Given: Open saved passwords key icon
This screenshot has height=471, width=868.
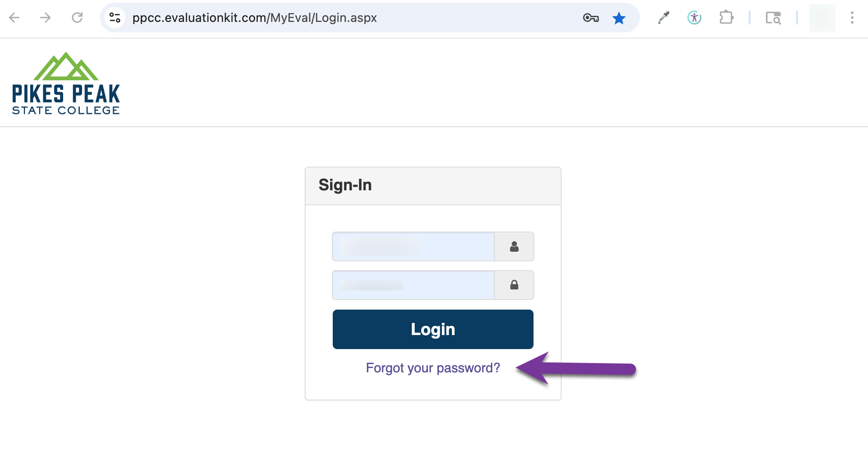Looking at the screenshot, I should (x=591, y=18).
